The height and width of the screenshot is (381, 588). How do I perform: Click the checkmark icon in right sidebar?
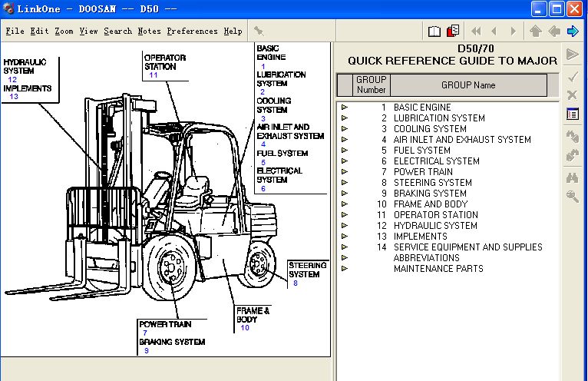coord(572,76)
